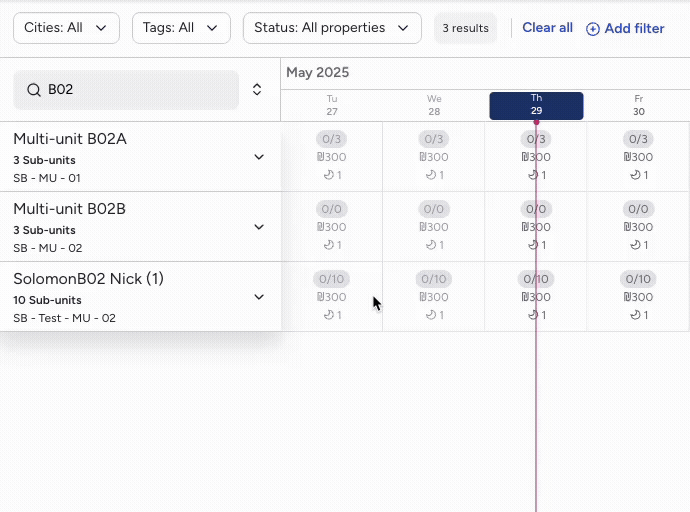Select the highlighted Thursday 29 header
This screenshot has width=690, height=512.
tap(536, 106)
